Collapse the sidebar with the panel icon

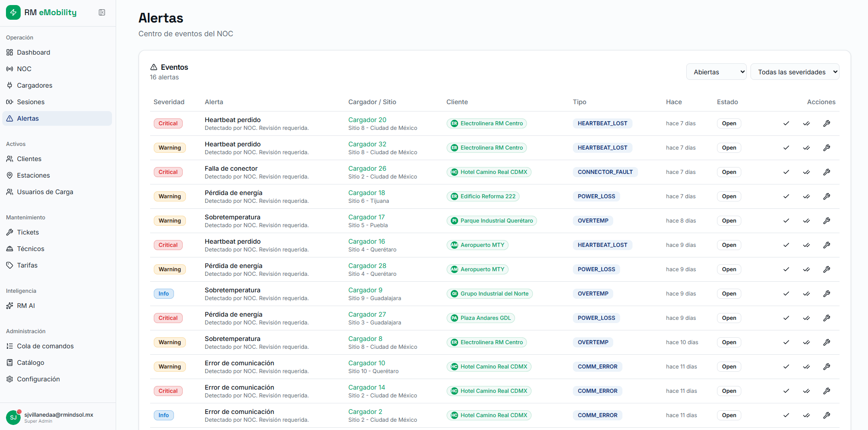point(102,12)
